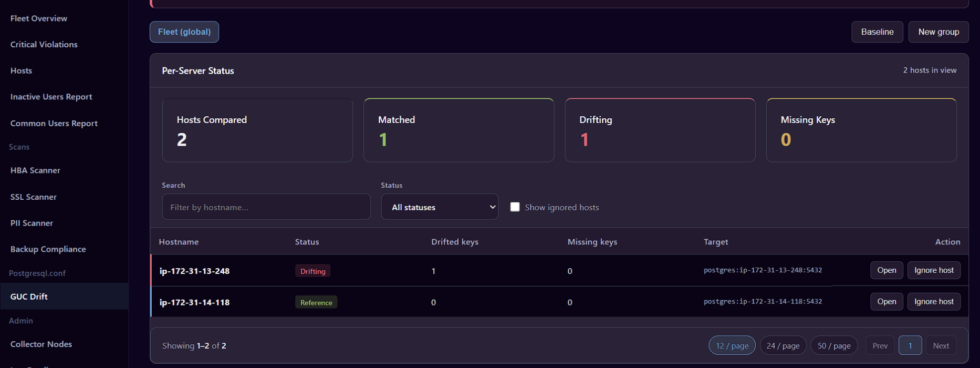Click the Drifting summary card

660,130
